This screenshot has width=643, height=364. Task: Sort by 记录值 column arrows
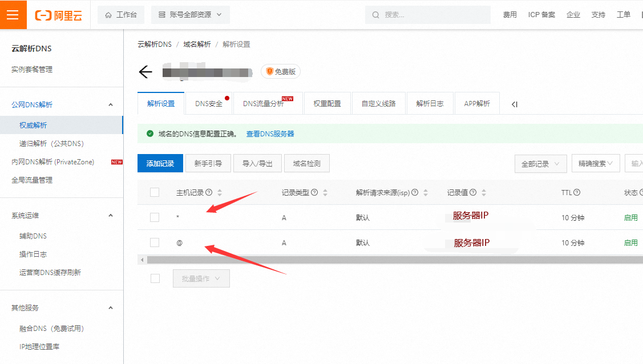[484, 193]
